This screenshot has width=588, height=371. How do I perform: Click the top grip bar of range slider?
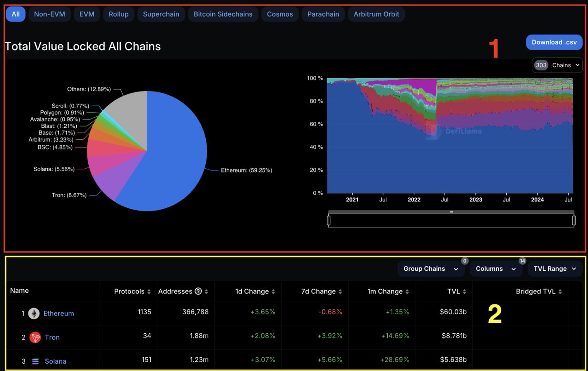pyautogui.click(x=451, y=212)
